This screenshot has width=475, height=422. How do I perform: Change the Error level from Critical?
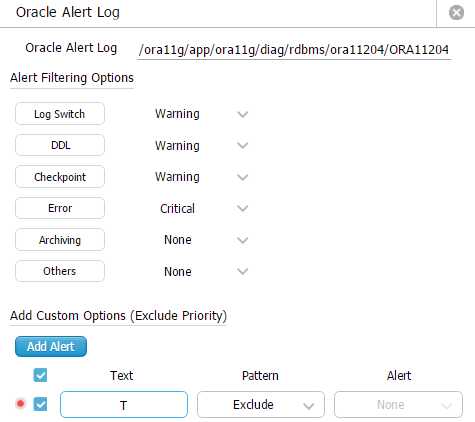click(x=200, y=208)
